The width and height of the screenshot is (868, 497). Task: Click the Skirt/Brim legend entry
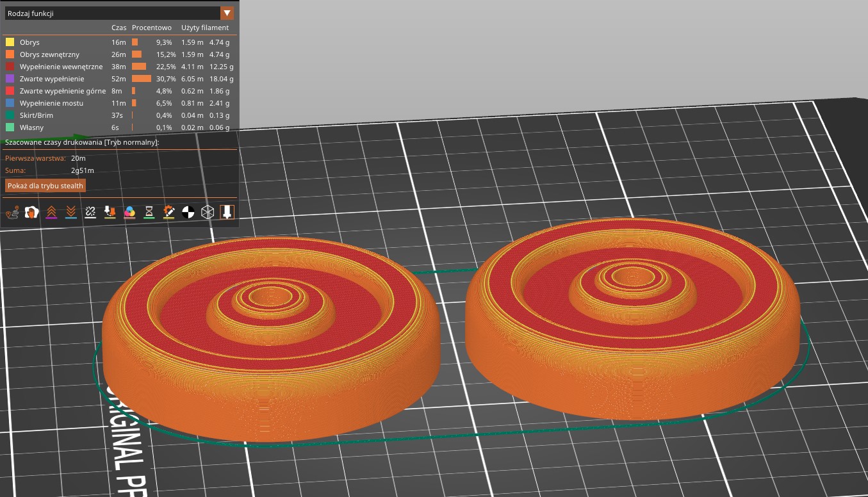click(37, 115)
